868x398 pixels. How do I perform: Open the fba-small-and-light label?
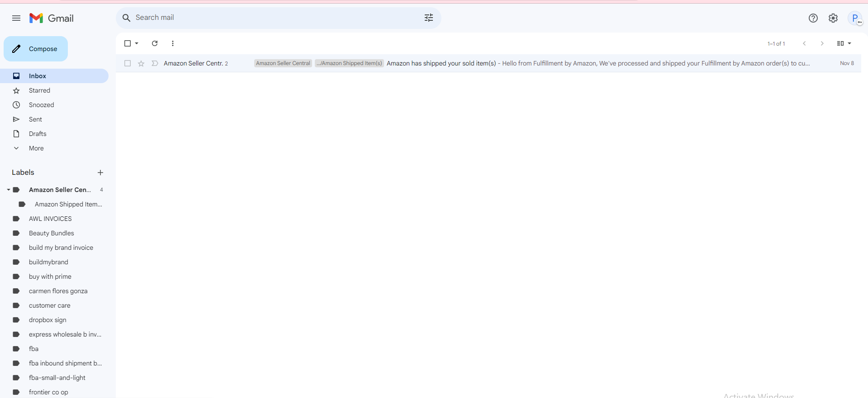(x=57, y=378)
